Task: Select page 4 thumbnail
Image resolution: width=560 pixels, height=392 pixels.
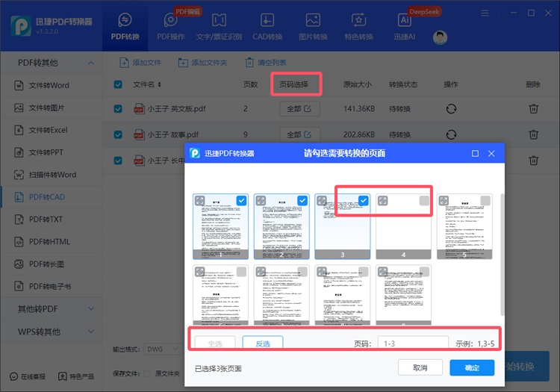Action: tap(403, 227)
